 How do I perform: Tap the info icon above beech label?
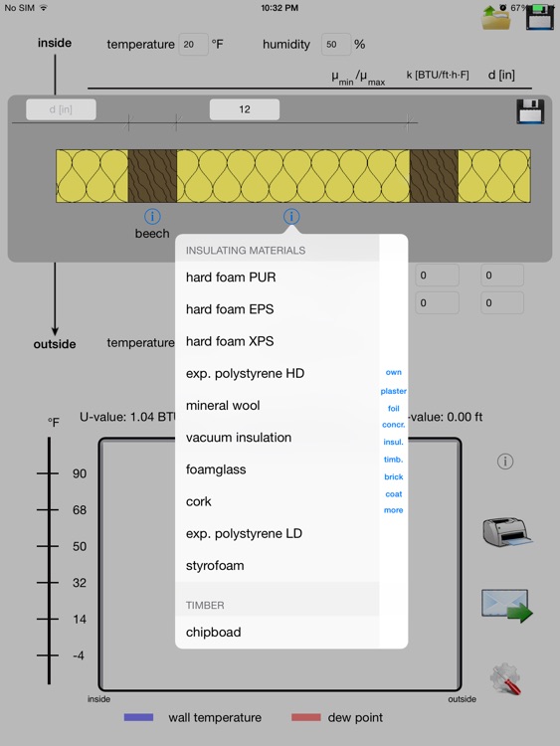152,217
